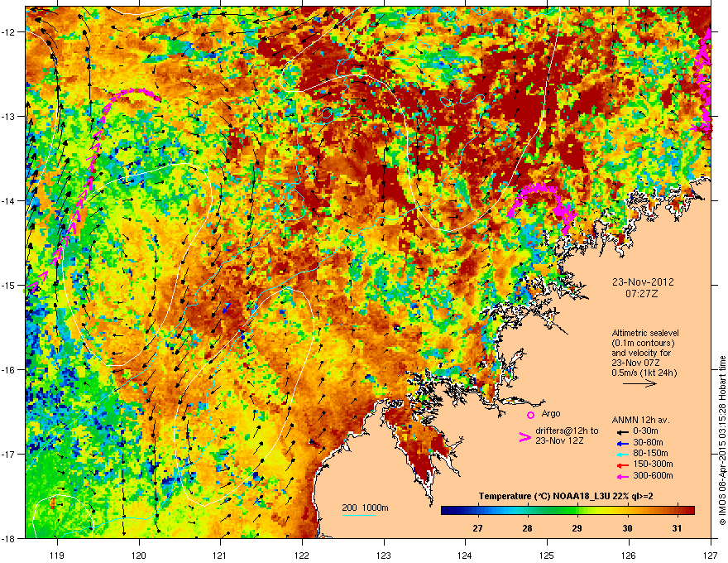Click the longitude axis label 126
Viewport: 728px width, 563px height.
(x=629, y=555)
